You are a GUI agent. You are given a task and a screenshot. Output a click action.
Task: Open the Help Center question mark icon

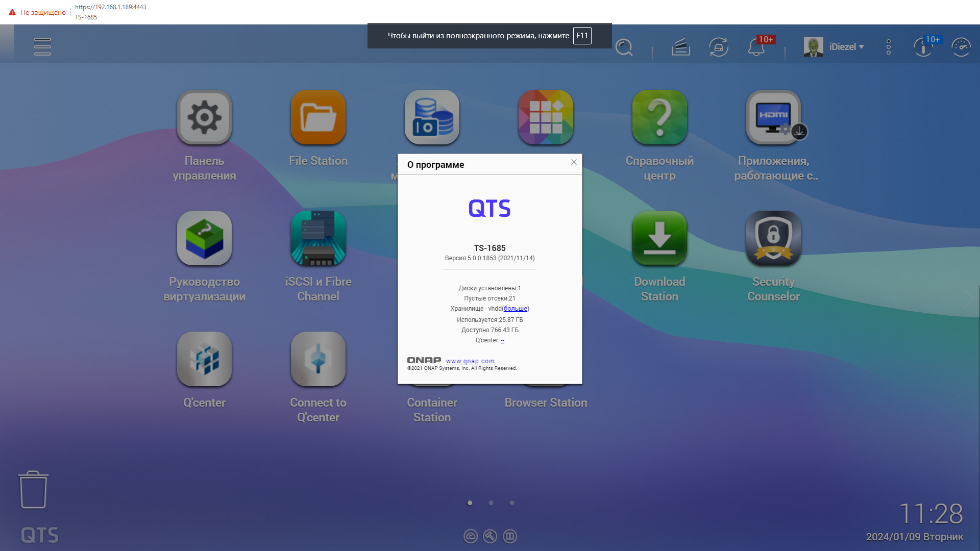[x=659, y=117]
